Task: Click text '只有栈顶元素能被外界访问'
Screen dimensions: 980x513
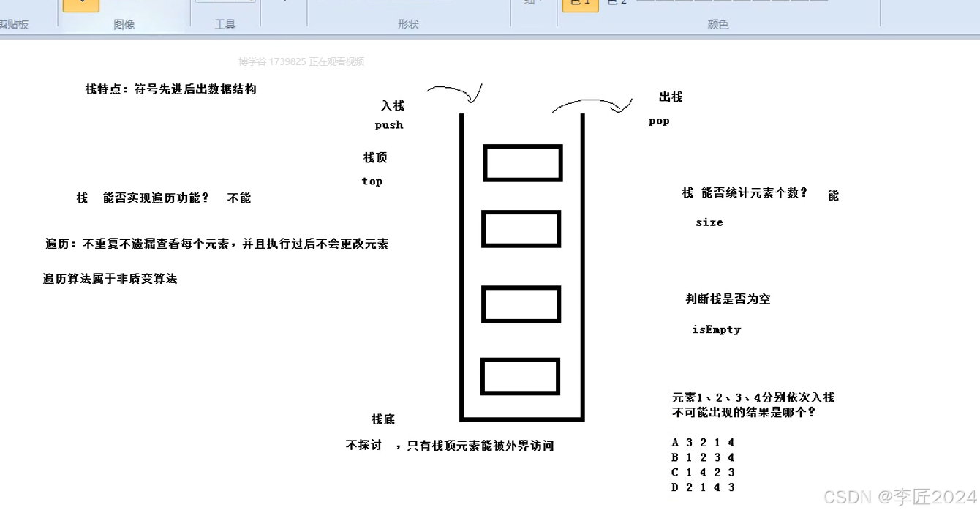Action: [480, 446]
